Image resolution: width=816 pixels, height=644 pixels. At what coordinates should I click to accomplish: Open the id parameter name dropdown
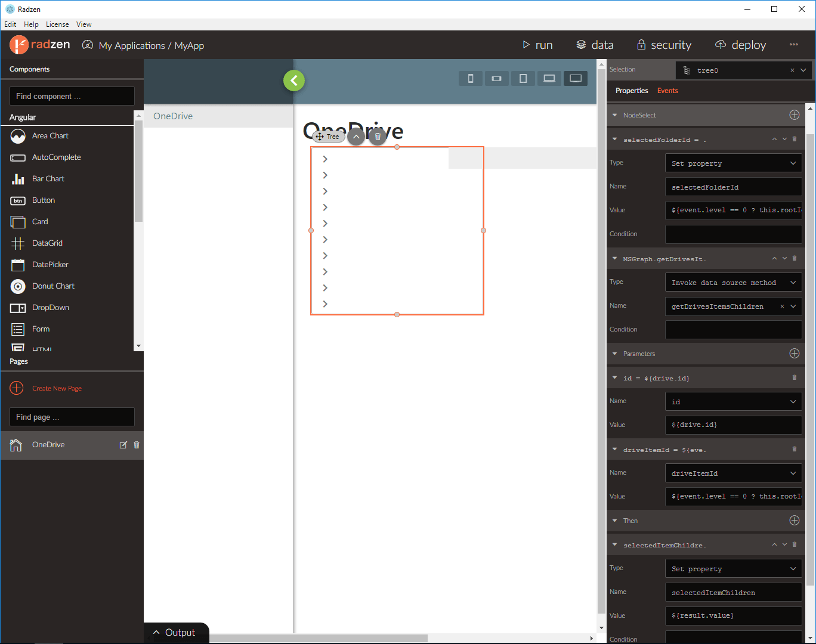click(x=793, y=401)
